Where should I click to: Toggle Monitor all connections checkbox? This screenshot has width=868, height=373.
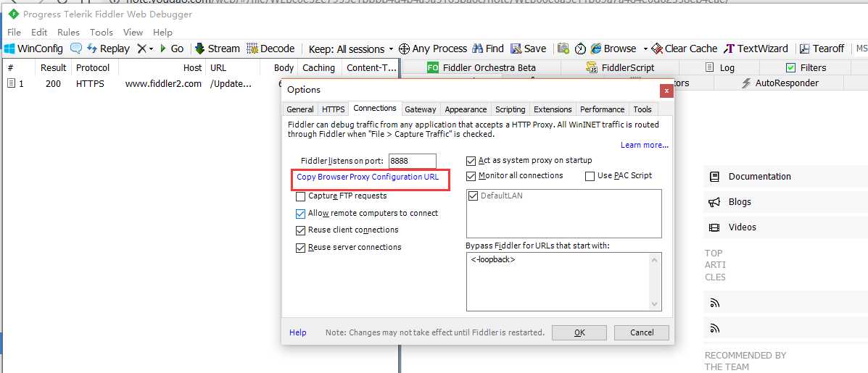[471, 176]
